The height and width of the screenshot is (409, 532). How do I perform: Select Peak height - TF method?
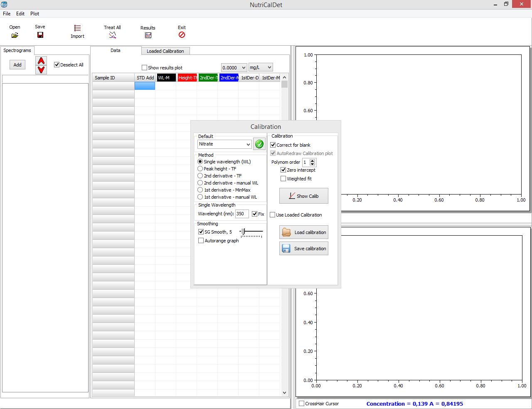[x=200, y=169]
